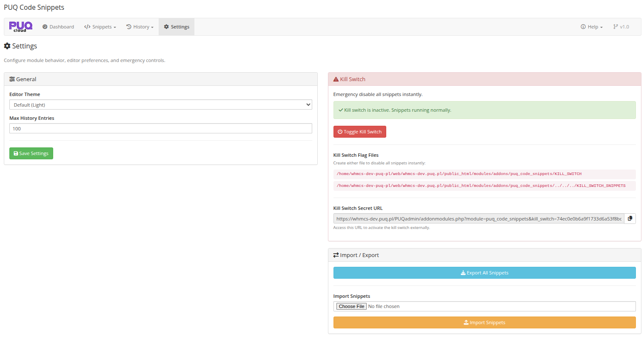Expand the Snippets navigation menu

click(100, 26)
